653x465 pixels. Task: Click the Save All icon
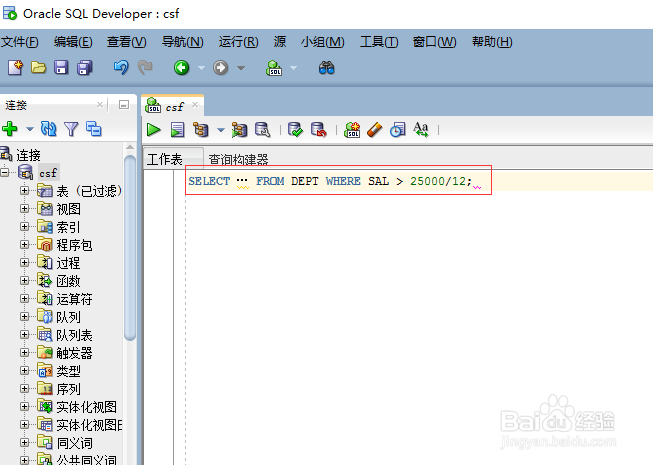click(x=85, y=67)
